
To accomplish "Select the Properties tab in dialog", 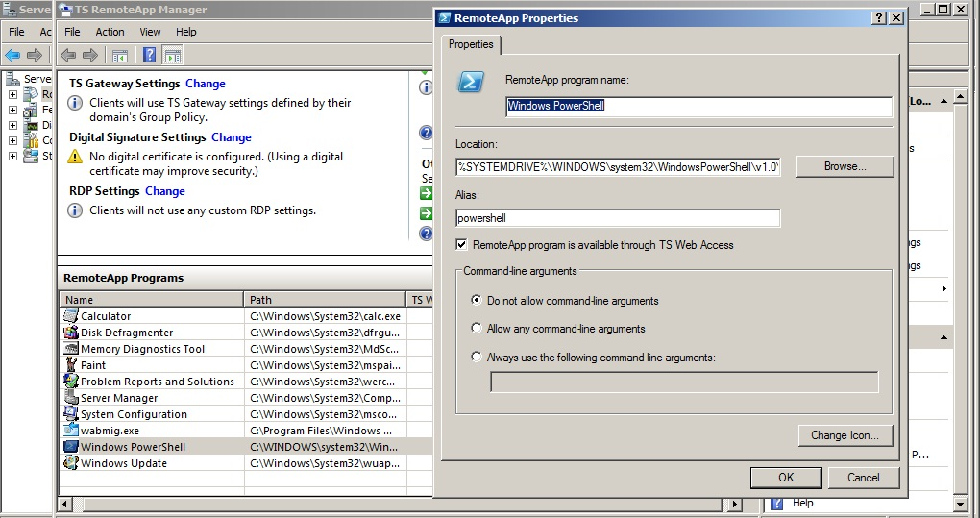I will [471, 44].
